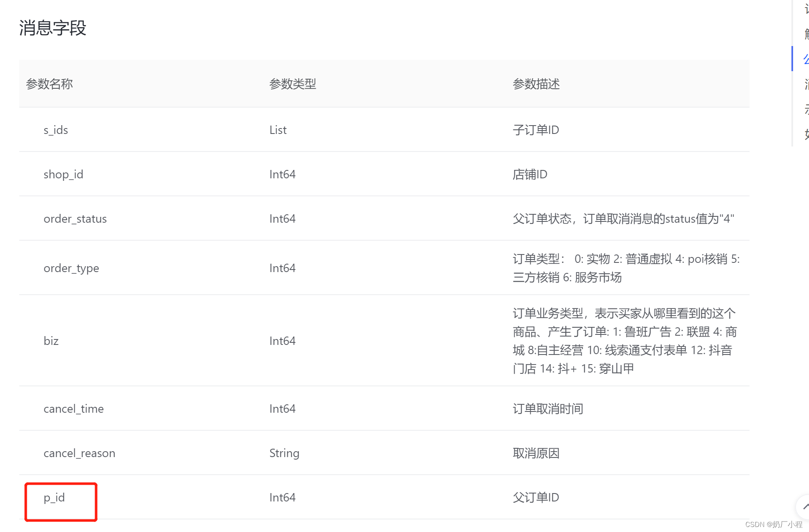Image resolution: width=809 pixels, height=532 pixels.
Task: Click the 'shop_id' parameter name
Action: pyautogui.click(x=63, y=175)
